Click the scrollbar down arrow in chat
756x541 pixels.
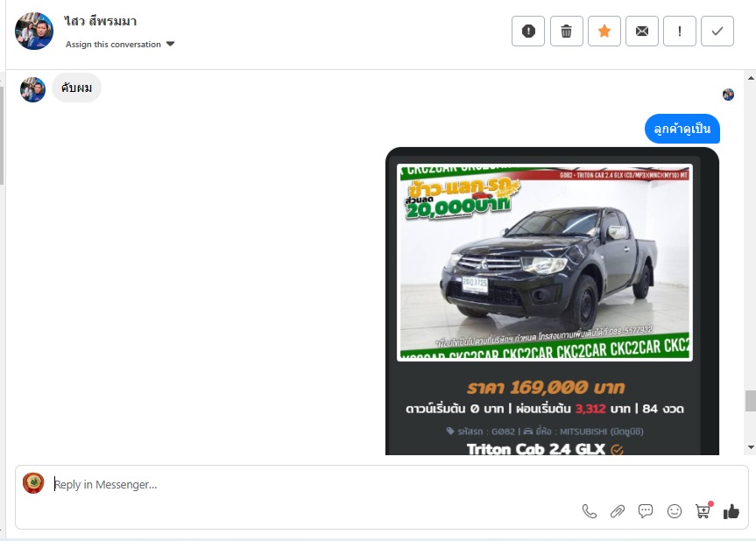[x=751, y=447]
